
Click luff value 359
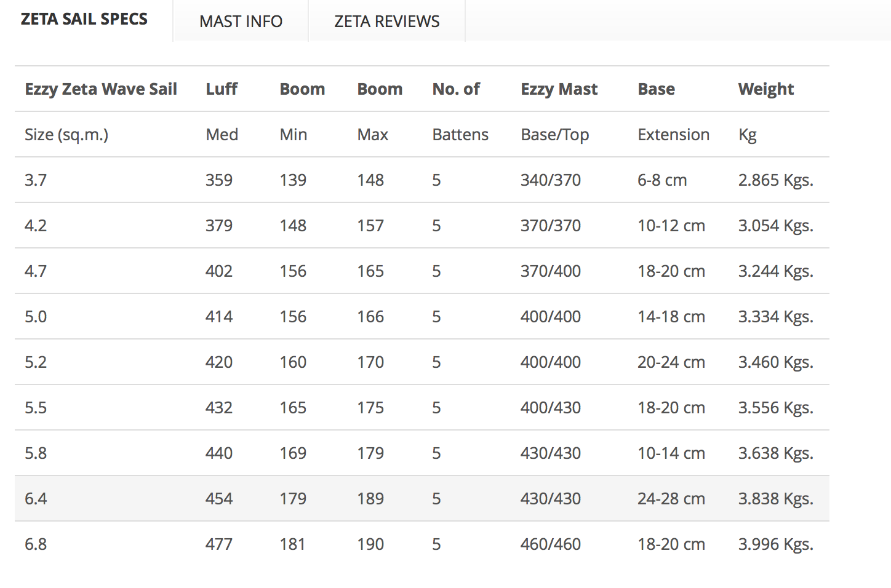(x=219, y=180)
